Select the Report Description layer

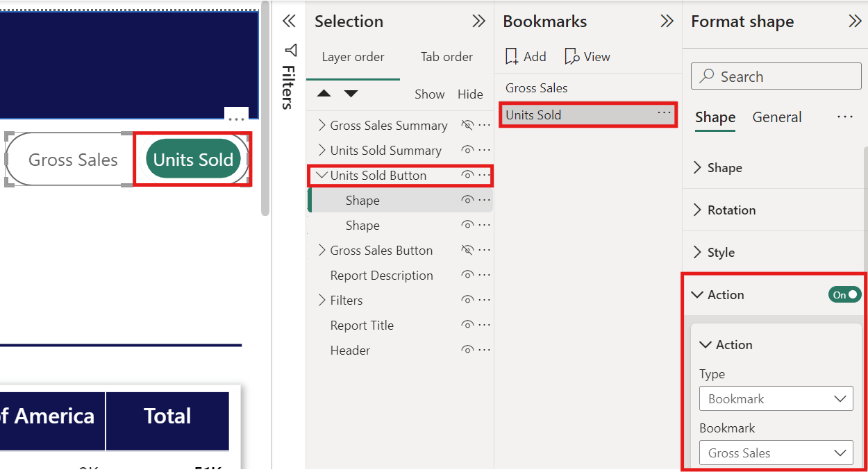pos(381,276)
